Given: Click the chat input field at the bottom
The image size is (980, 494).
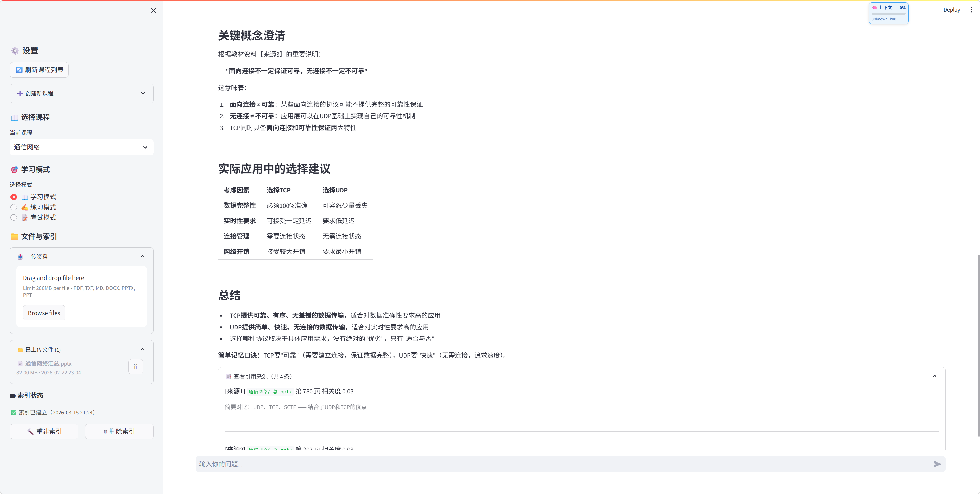Looking at the screenshot, I should click(x=533, y=464).
